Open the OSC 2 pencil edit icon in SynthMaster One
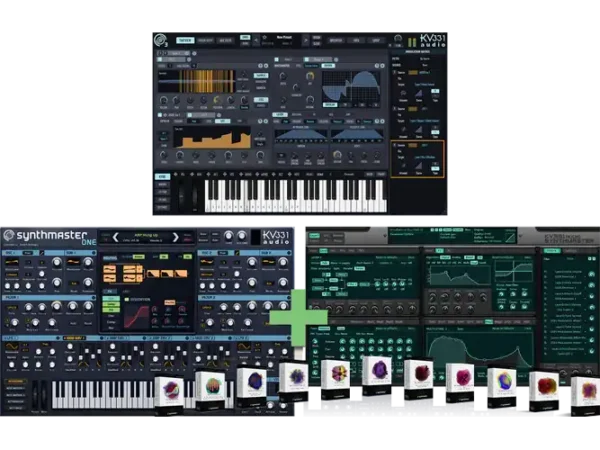Image resolution: width=600 pixels, height=450 pixels. click(237, 253)
